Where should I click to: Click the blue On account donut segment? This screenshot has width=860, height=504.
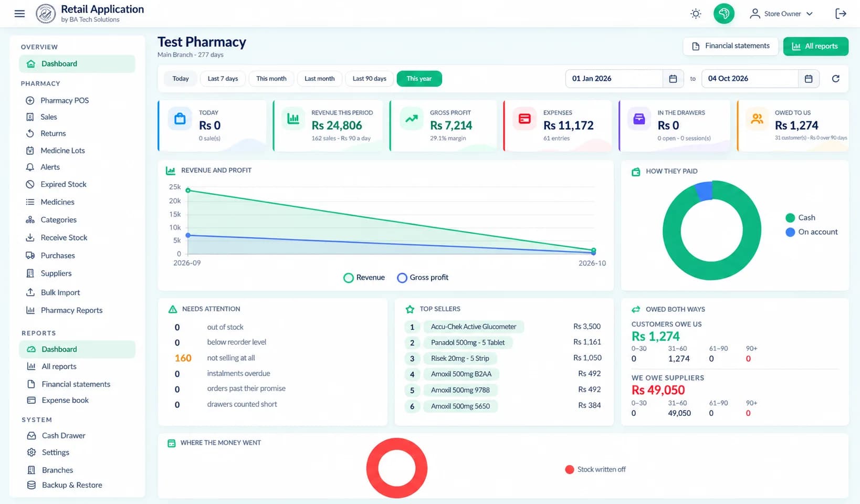(x=704, y=191)
